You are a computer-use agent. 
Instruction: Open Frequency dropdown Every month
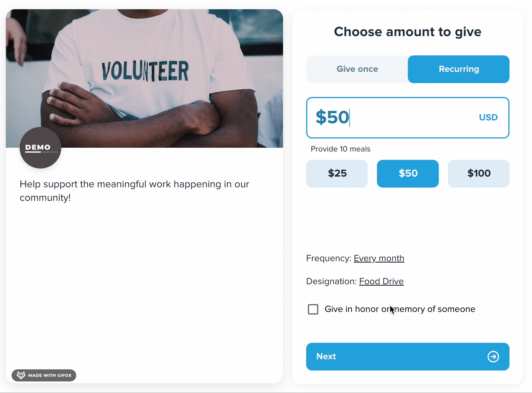379,258
